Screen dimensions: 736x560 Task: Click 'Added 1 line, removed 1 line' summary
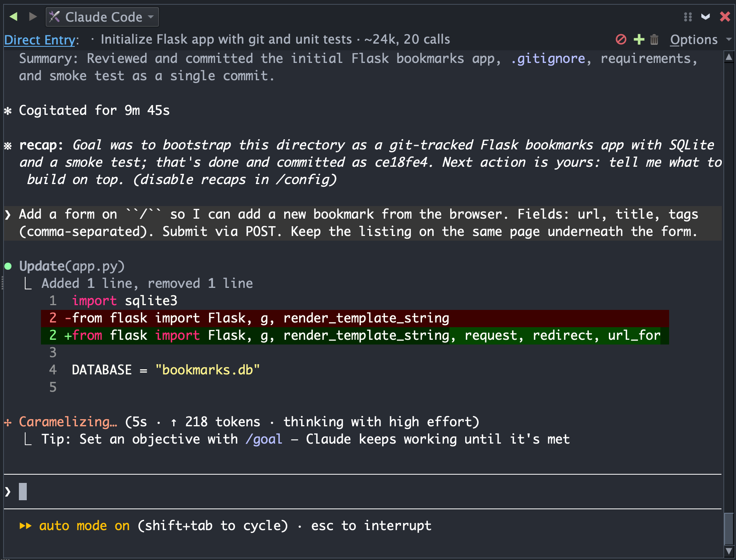(147, 284)
